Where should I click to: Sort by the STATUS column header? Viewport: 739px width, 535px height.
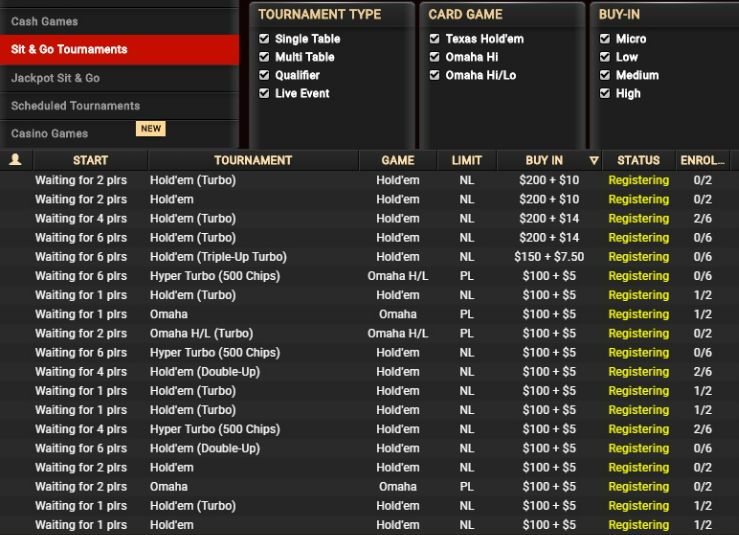pos(638,160)
